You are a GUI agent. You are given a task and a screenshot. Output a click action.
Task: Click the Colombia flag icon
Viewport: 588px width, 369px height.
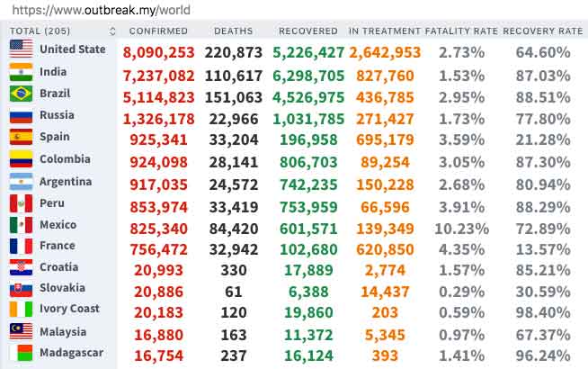[x=22, y=159]
